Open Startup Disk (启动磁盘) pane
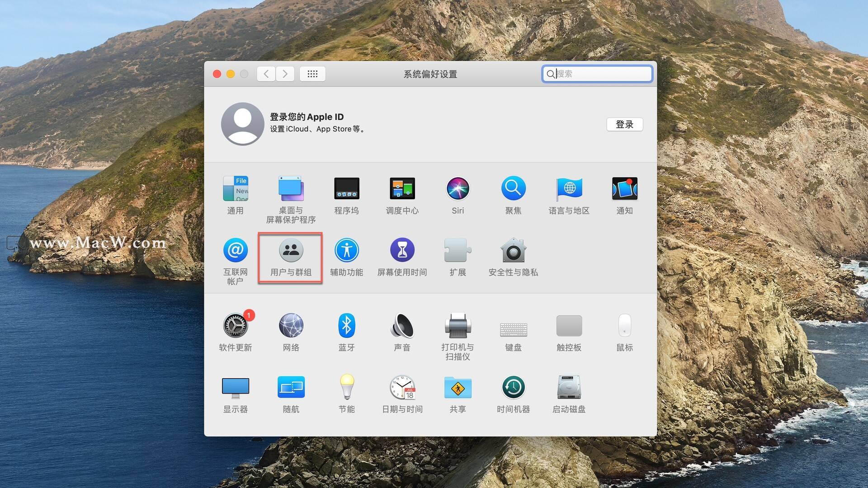 click(569, 388)
